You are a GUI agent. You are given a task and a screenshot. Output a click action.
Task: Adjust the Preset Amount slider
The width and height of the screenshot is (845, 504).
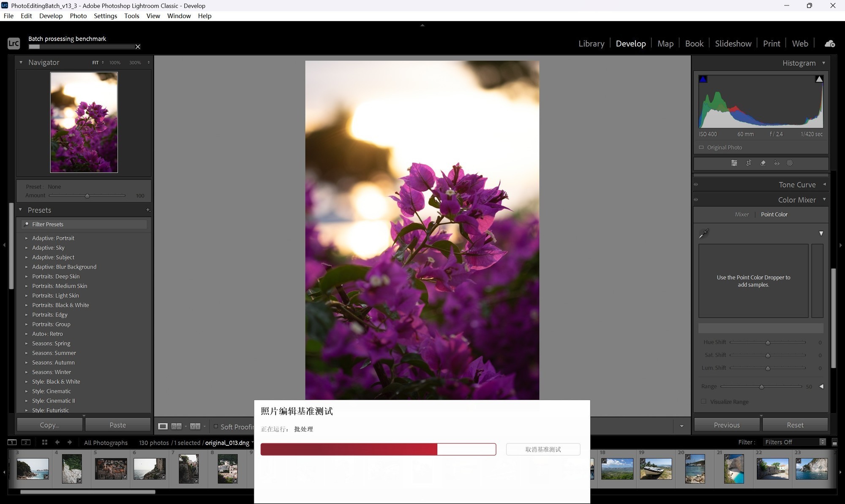(87, 196)
